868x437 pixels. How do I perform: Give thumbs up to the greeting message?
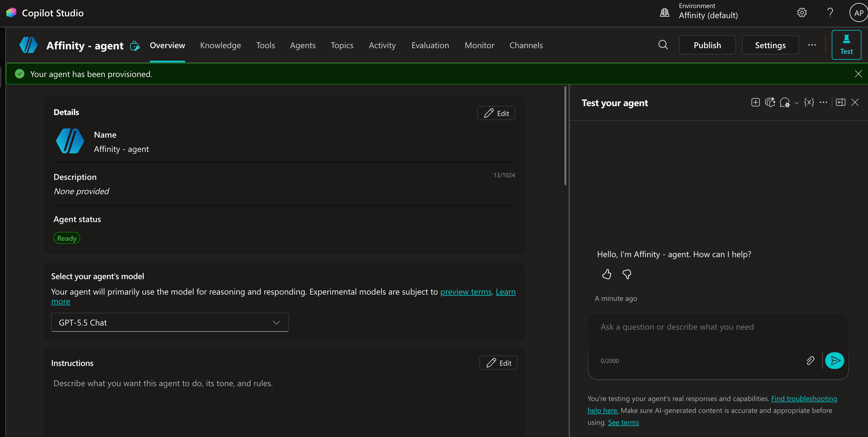(606, 274)
